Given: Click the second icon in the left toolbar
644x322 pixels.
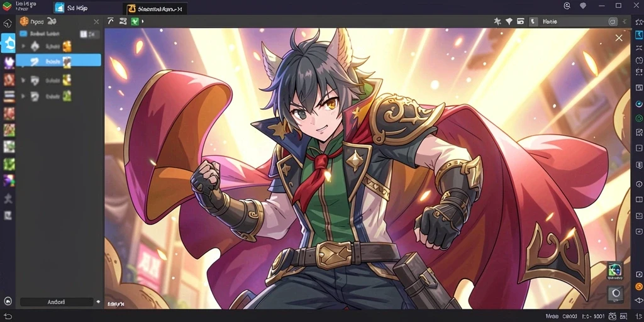Looking at the screenshot, I should [x=123, y=21].
